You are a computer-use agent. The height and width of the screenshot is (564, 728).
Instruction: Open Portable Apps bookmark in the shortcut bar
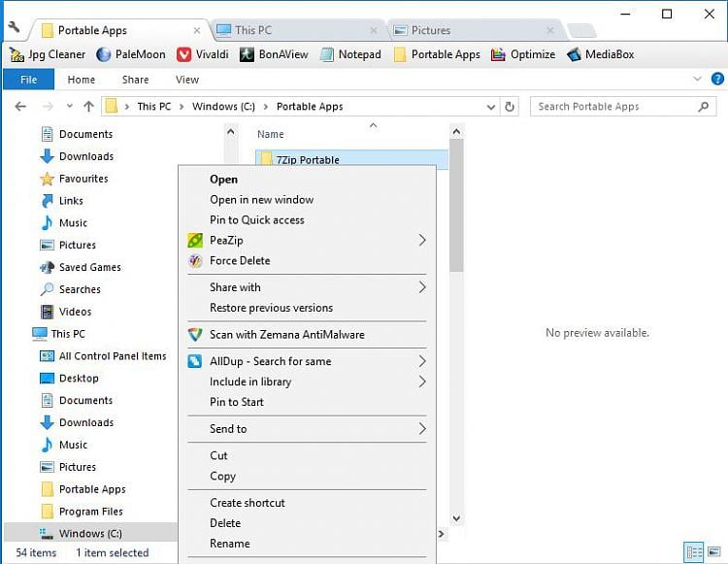(x=437, y=54)
